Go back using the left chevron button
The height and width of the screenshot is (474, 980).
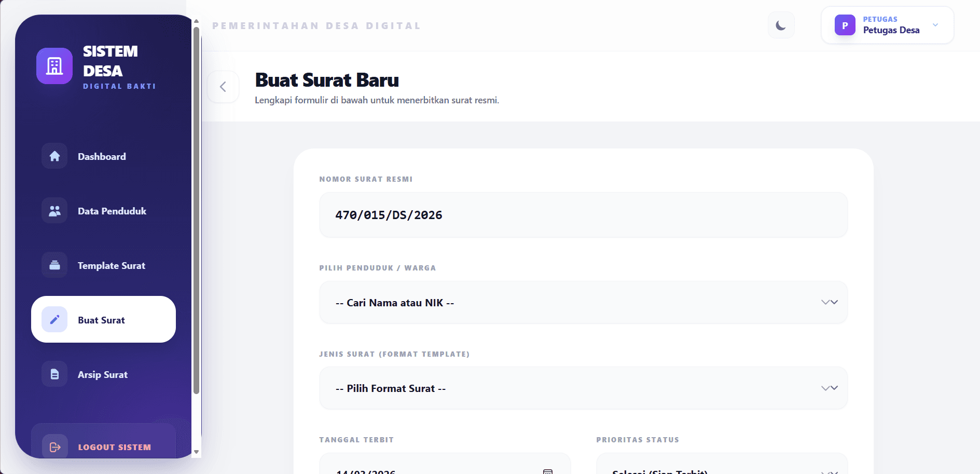223,87
